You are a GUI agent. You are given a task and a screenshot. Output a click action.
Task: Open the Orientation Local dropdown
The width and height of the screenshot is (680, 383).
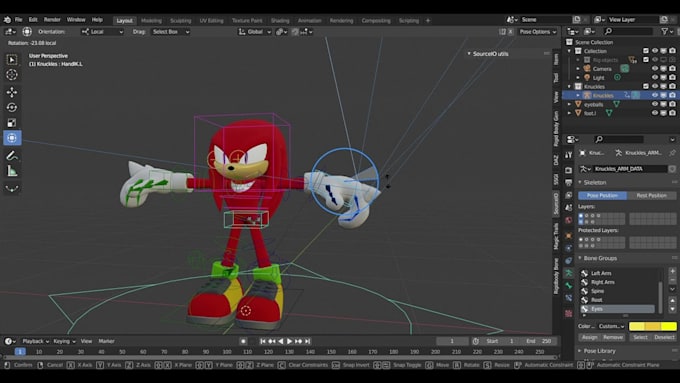point(102,32)
